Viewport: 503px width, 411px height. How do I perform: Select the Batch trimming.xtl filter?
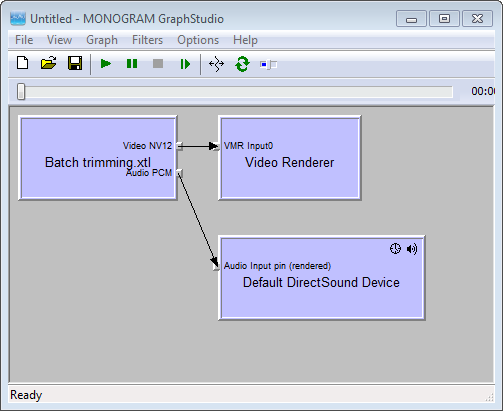point(98,158)
